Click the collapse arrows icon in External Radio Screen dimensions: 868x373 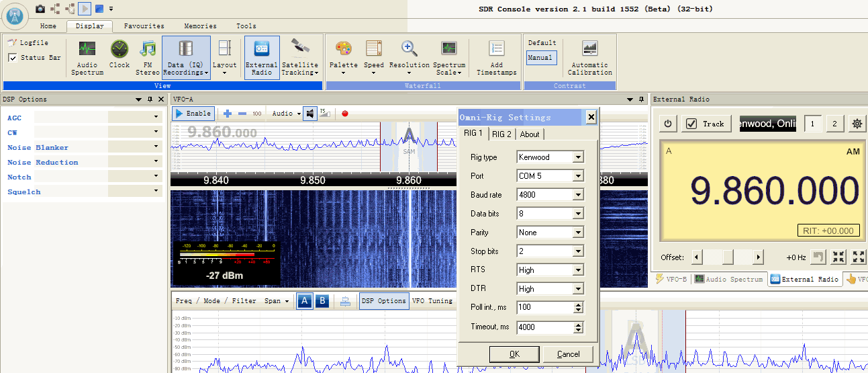(x=838, y=257)
